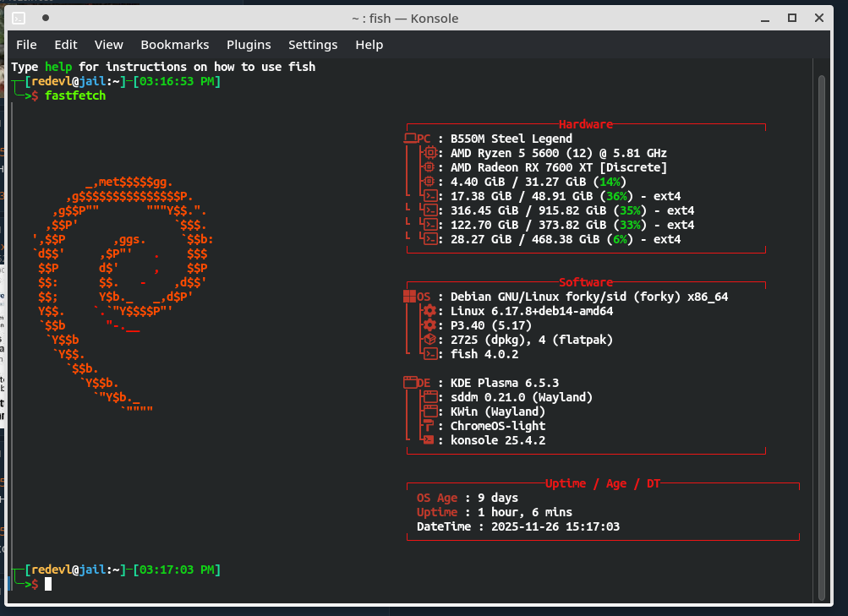Click the first prompt timestamp 03:16:53 PM
Image resolution: width=848 pixels, height=616 pixels.
pos(177,82)
